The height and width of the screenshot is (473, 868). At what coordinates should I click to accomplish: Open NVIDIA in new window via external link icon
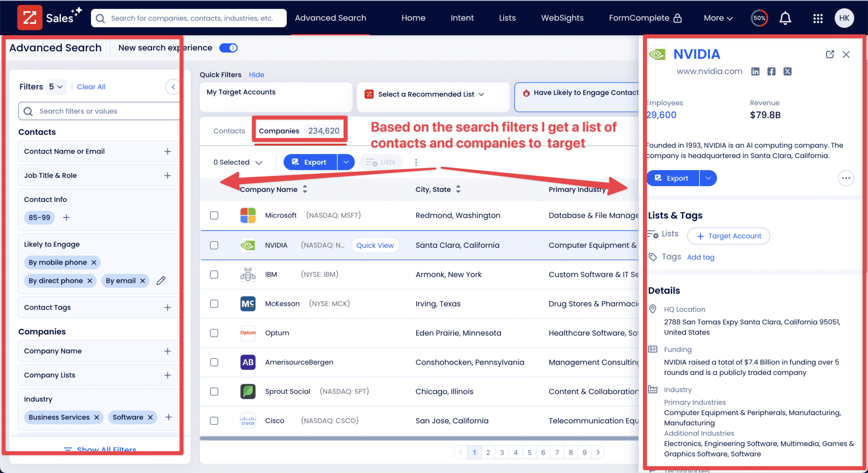(830, 54)
